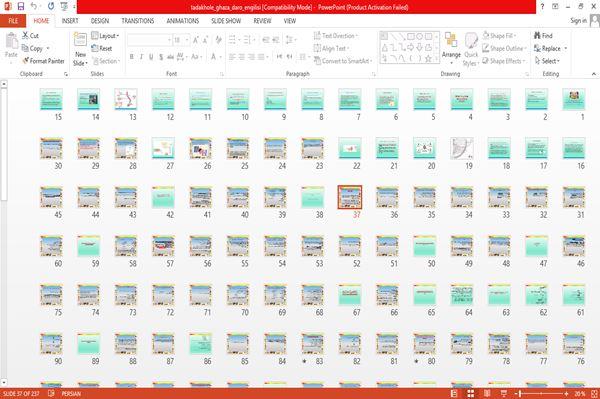Open the Select dropdown in Editing

coord(547,61)
